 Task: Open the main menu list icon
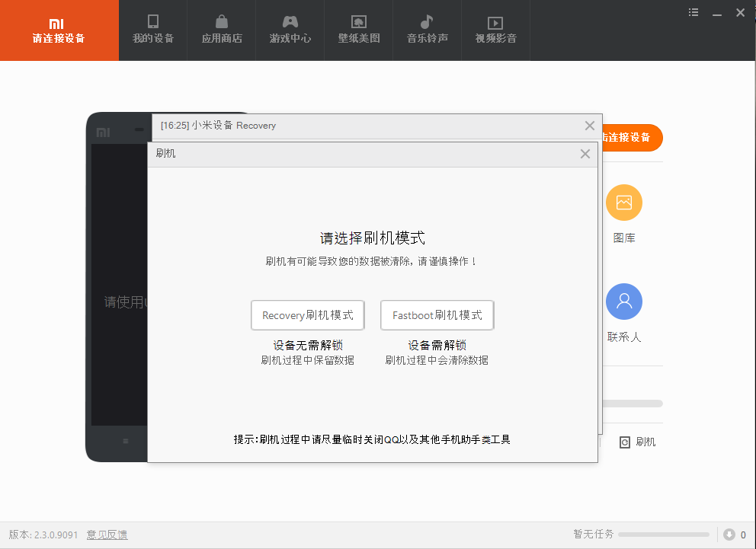click(694, 12)
